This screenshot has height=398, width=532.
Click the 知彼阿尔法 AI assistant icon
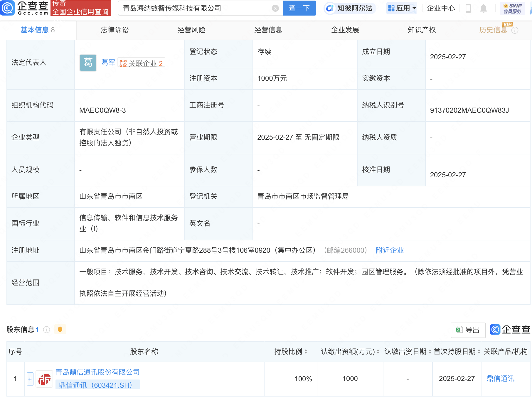330,8
